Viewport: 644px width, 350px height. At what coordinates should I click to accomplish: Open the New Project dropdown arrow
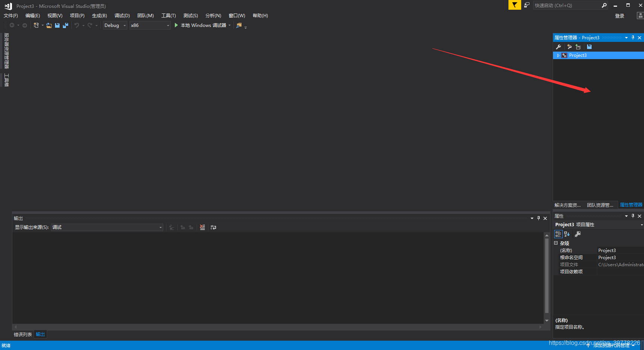pyautogui.click(x=43, y=25)
